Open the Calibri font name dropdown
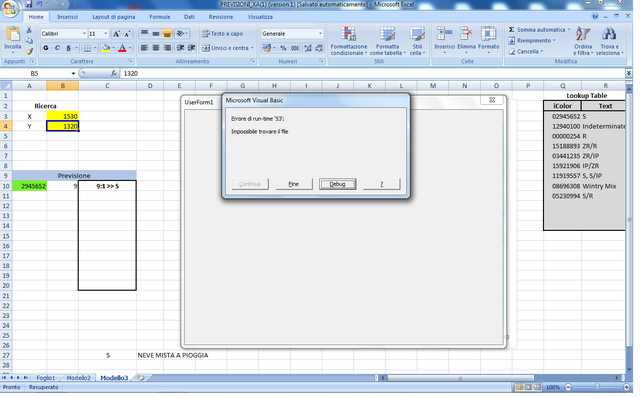Viewport: 640px width, 398px height. (x=84, y=33)
